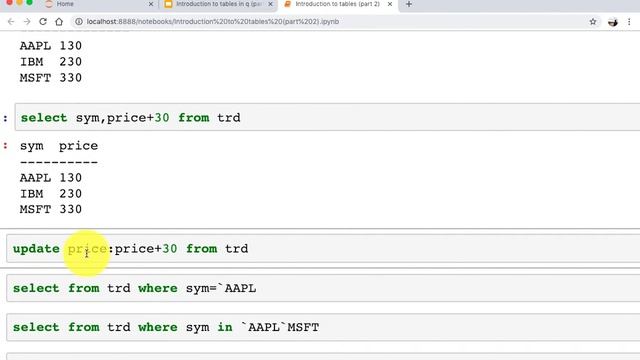The width and height of the screenshot is (640, 360).
Task: Click the browser back arrow
Action: click(x=11, y=22)
